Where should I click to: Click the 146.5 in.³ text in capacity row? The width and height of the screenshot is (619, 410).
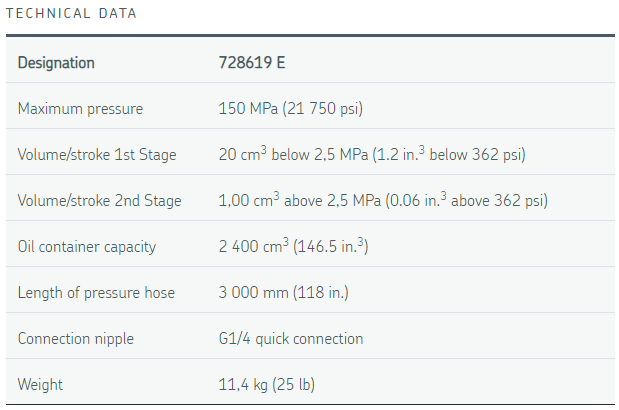pyautogui.click(x=331, y=246)
